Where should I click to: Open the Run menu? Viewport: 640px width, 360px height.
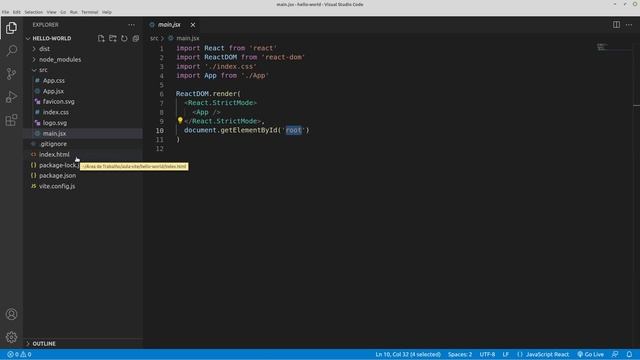[x=73, y=12]
